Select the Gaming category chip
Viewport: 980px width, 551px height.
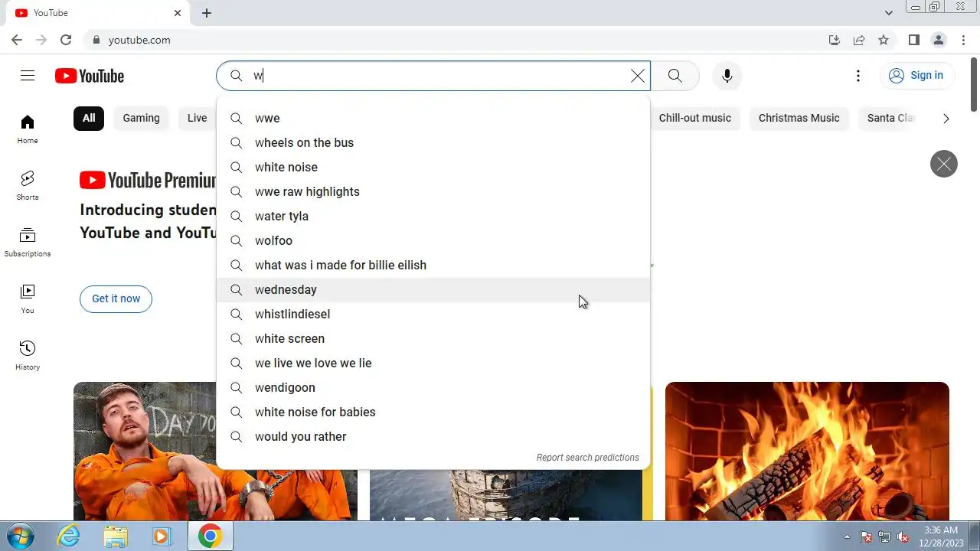(x=142, y=118)
